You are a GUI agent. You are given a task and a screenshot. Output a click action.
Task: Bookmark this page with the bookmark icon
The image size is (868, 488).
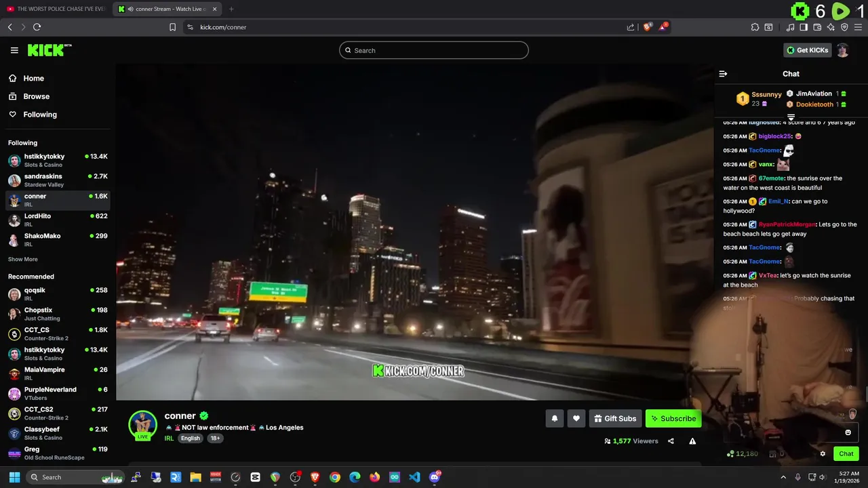[x=172, y=27]
